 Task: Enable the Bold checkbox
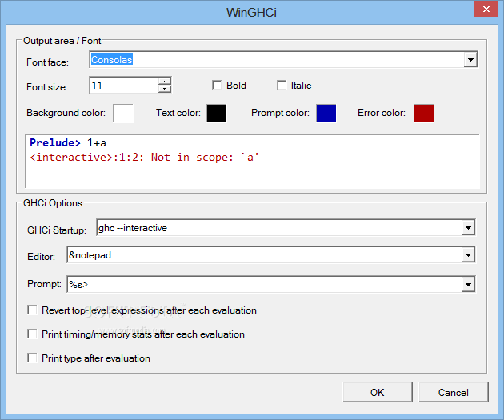coord(217,86)
